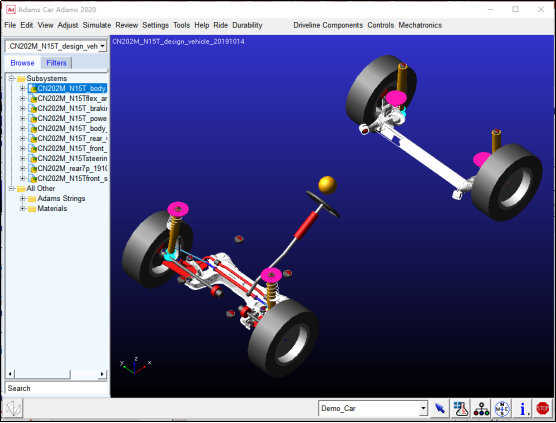The width and height of the screenshot is (556, 423).
Task: Click the subsystem icon beside CN202M_N15T_front_
Action: point(33,149)
